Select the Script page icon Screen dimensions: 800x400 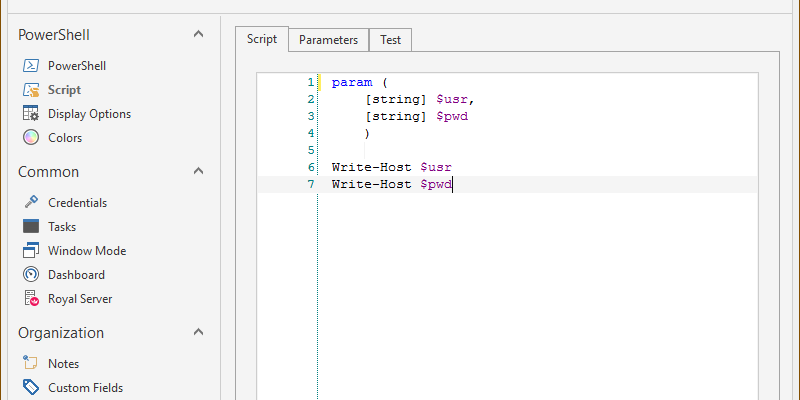(30, 90)
